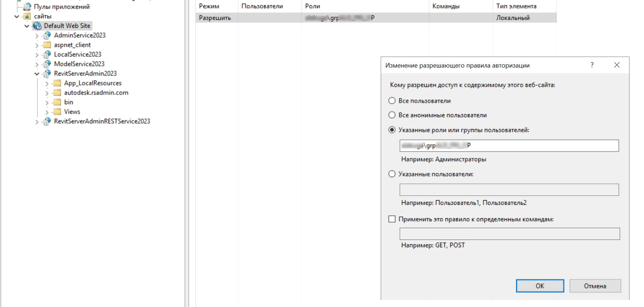Expand the autodesk.rsadmin.com folder node
This screenshot has height=307, width=644.
pyautogui.click(x=47, y=93)
